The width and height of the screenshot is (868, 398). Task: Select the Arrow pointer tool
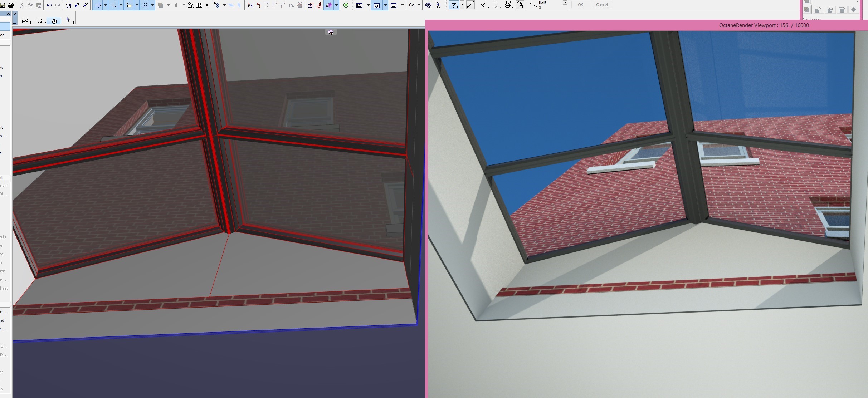[68, 20]
